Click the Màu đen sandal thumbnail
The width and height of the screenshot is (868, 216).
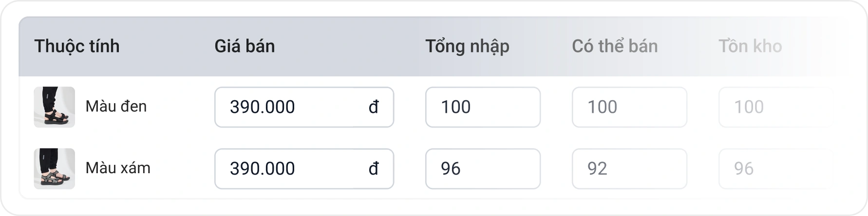[55, 107]
